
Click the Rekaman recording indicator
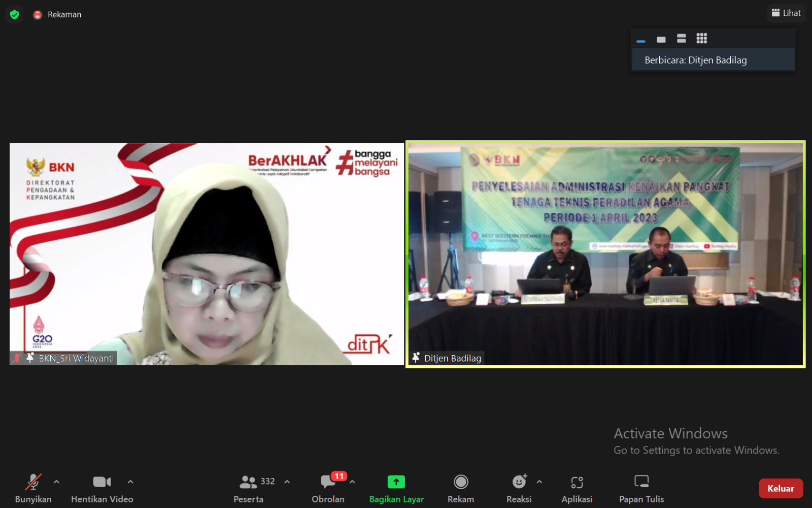point(57,15)
